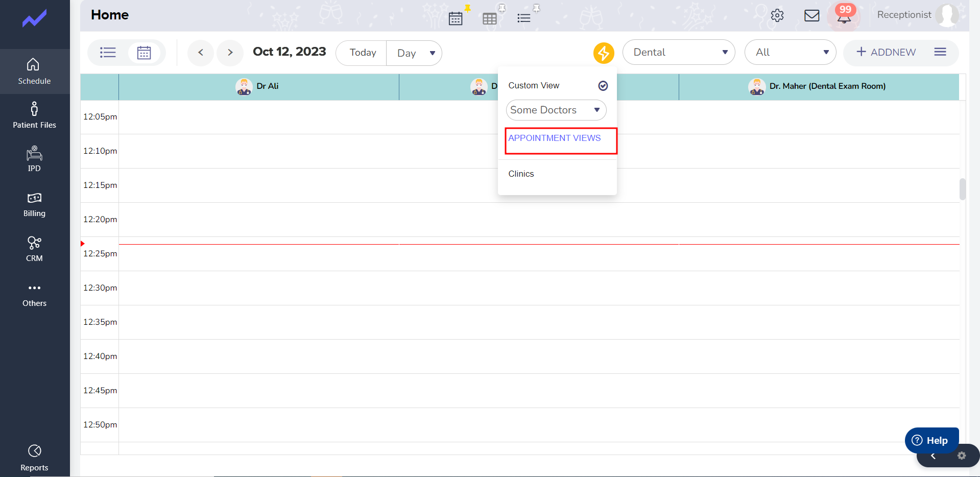Viewport: 980px width, 477px height.
Task: Click the gear icon in bottom-right widget
Action: click(x=962, y=456)
